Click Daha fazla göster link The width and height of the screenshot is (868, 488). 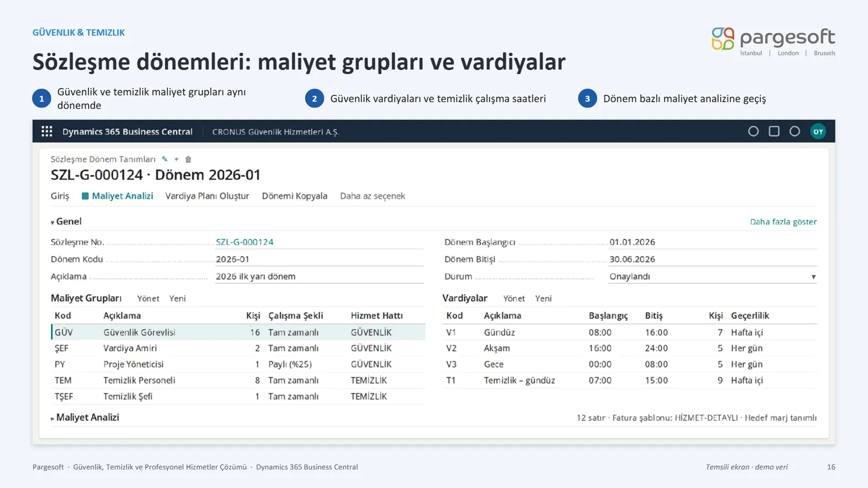[783, 222]
